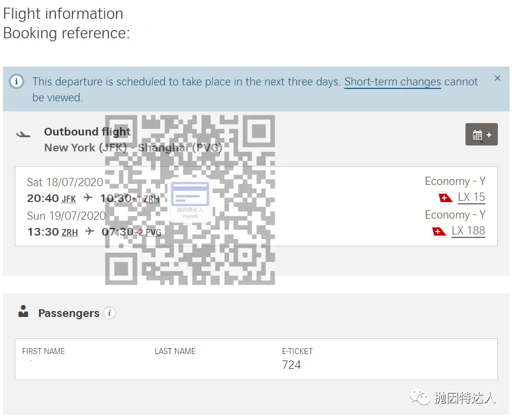Click the Outbound flight heading
This screenshot has width=512, height=420.
click(x=87, y=131)
